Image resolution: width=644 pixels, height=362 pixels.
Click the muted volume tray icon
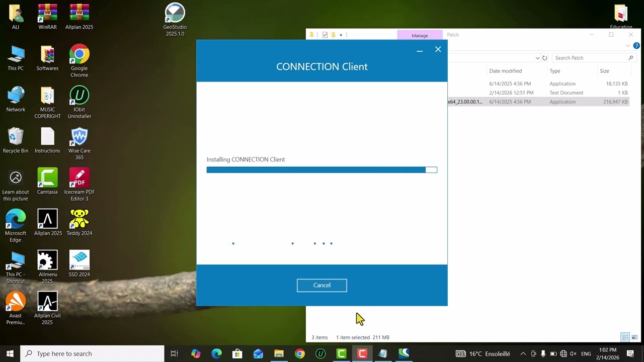coord(573,354)
